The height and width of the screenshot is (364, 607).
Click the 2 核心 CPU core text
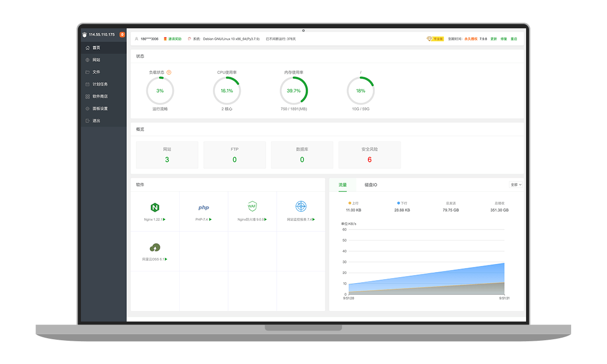pyautogui.click(x=227, y=109)
